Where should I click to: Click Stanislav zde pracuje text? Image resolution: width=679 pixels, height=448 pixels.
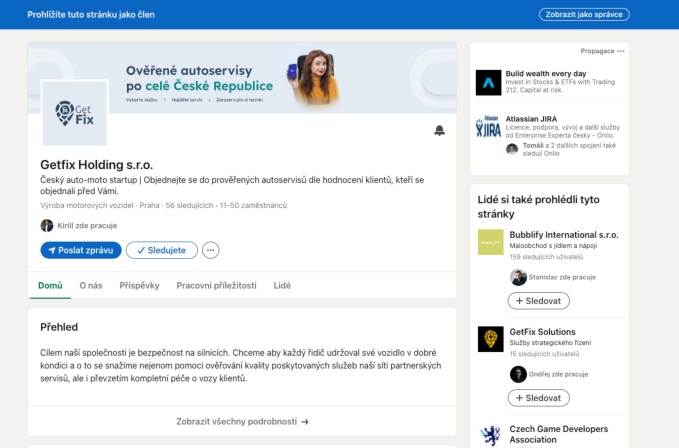click(x=562, y=277)
